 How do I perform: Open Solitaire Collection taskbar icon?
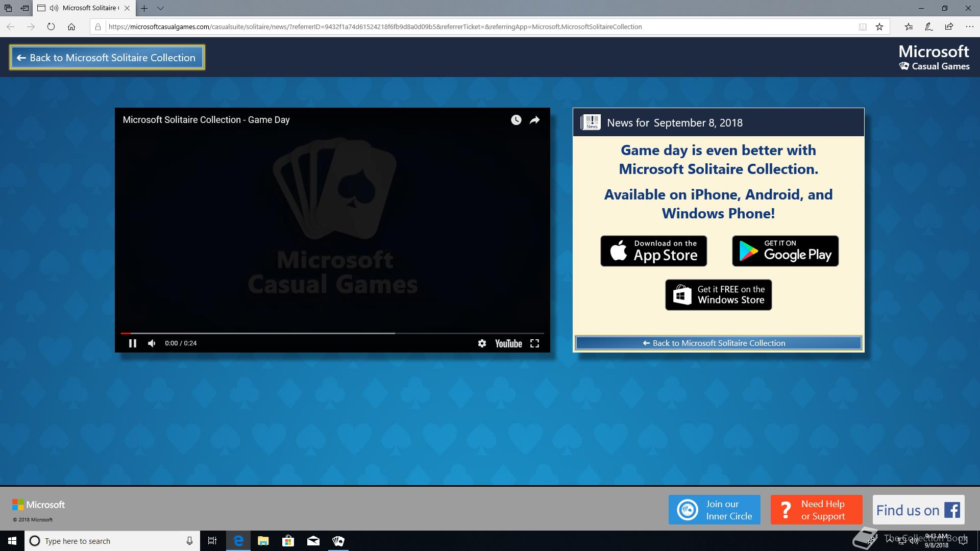pos(338,541)
